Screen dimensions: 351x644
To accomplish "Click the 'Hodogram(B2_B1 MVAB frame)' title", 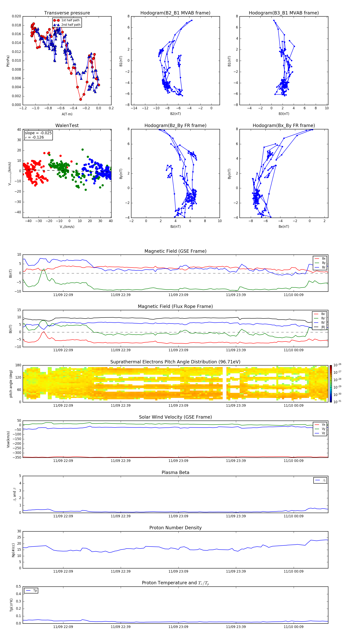I will click(x=175, y=13).
